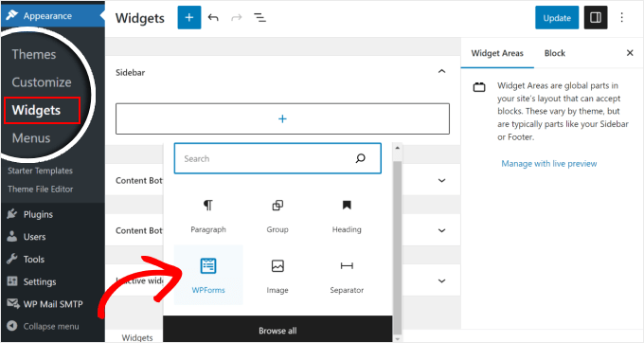Image resolution: width=644 pixels, height=343 pixels.
Task: Expand the first Content Bottom widget area
Action: tap(441, 180)
